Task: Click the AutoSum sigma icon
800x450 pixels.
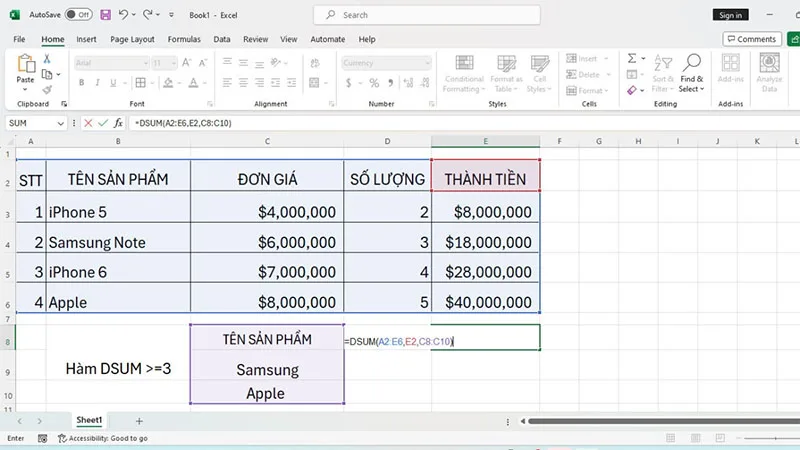Action: (632, 59)
